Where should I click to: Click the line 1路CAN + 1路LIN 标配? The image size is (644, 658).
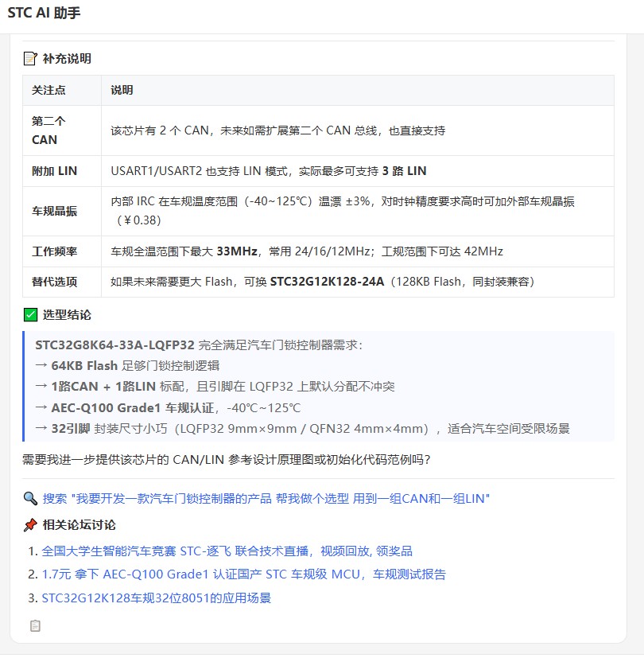pos(215,386)
